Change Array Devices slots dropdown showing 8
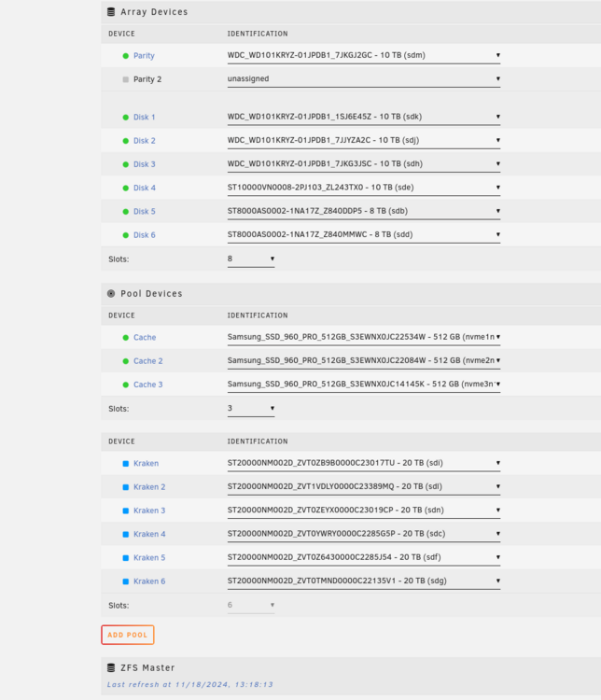This screenshot has width=601, height=700. (x=251, y=259)
